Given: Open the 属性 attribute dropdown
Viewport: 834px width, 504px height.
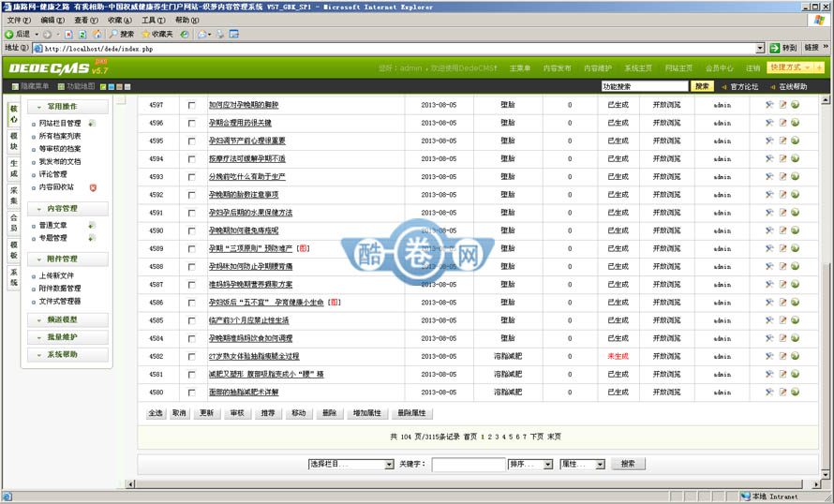Looking at the screenshot, I should [583, 464].
